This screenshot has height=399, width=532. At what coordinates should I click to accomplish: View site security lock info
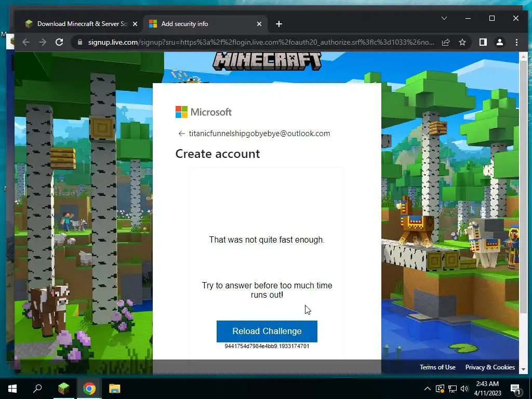[80, 42]
